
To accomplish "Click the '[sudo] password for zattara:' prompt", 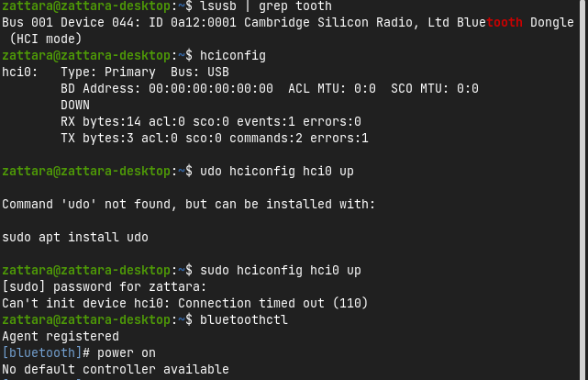I will coord(105,287).
